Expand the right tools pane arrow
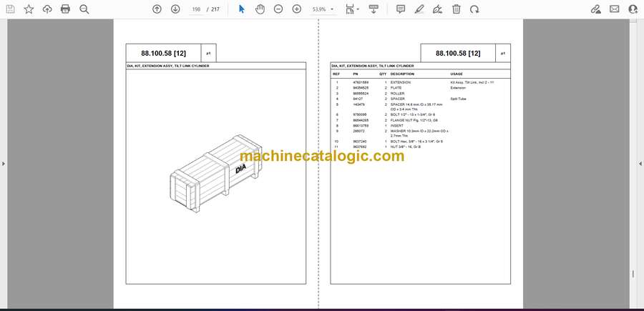 [x=640, y=164]
